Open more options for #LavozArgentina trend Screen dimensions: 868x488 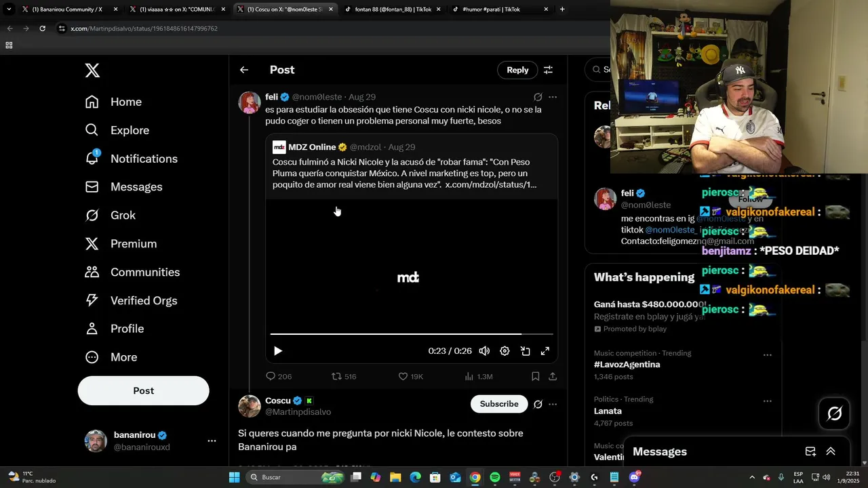point(768,354)
